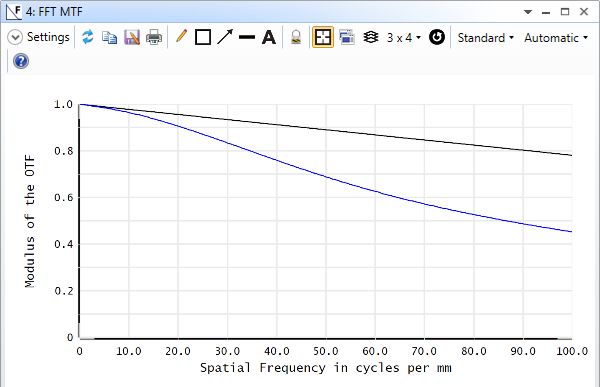
Task: Refresh the FFT MTF analysis
Action: (x=88, y=37)
